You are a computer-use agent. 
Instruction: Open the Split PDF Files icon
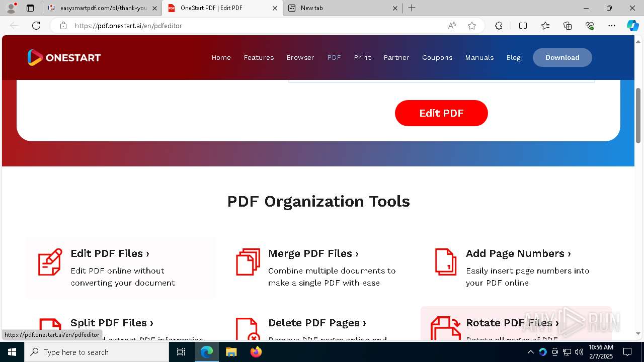(50, 329)
